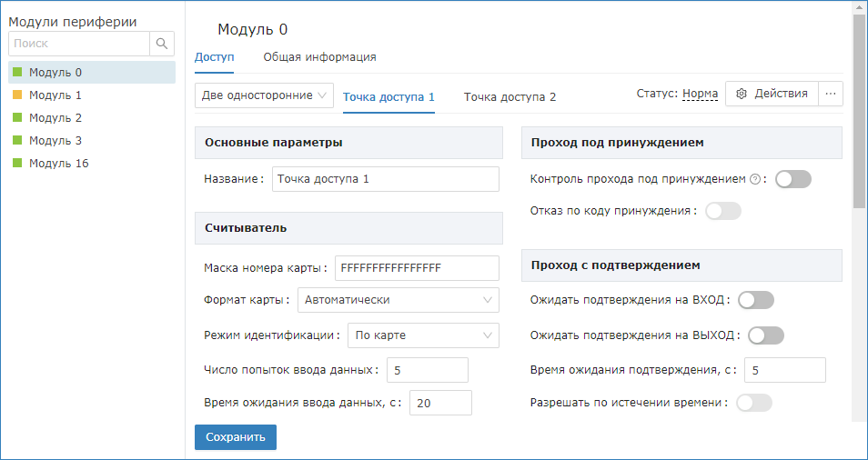The height and width of the screenshot is (460, 868).
Task: Switch to the Доступ tab
Action: pos(214,57)
